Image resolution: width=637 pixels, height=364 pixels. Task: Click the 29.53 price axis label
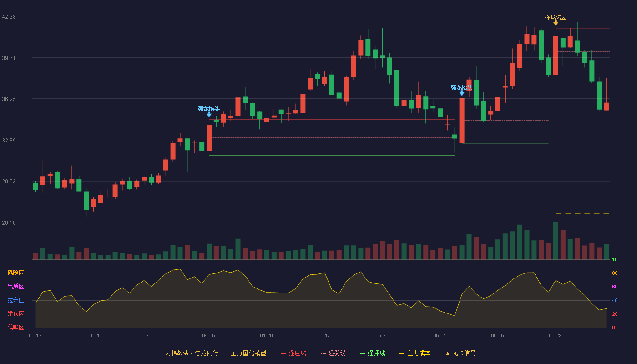[x=9, y=181]
